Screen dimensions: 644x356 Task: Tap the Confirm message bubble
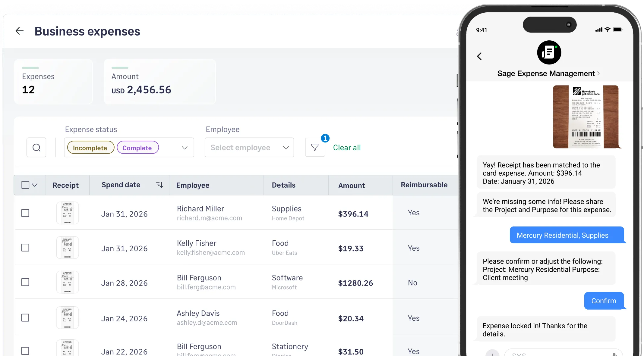[604, 301]
